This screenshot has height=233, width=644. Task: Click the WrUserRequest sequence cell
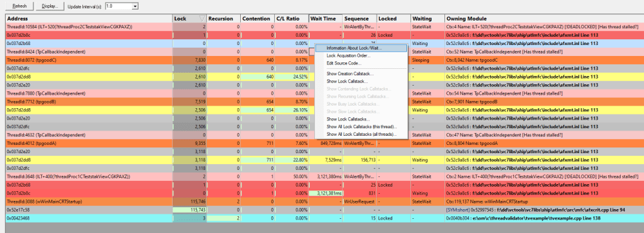pyautogui.click(x=360, y=201)
